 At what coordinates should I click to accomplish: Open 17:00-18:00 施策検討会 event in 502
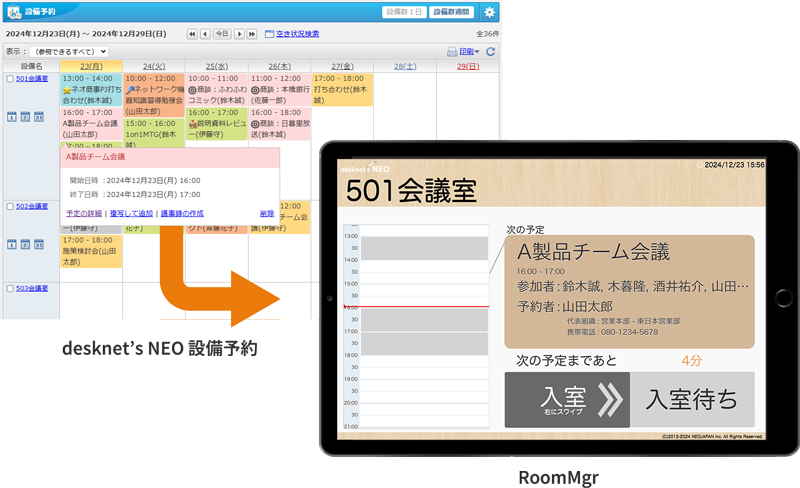pos(91,251)
